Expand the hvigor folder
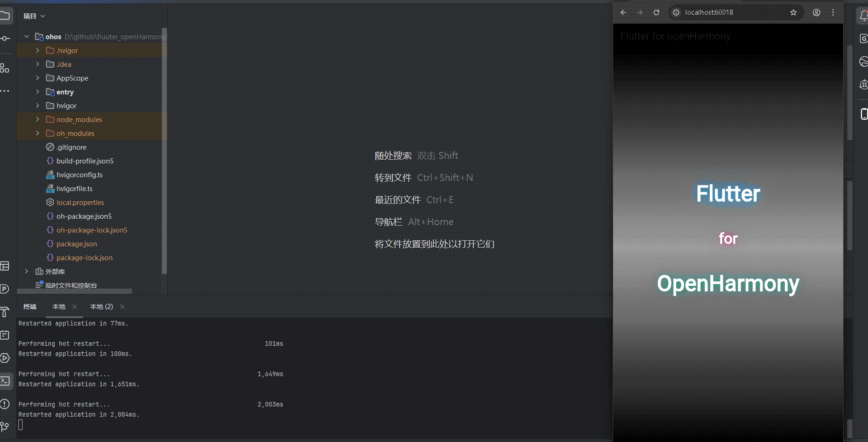The height and width of the screenshot is (442, 868). (x=38, y=105)
